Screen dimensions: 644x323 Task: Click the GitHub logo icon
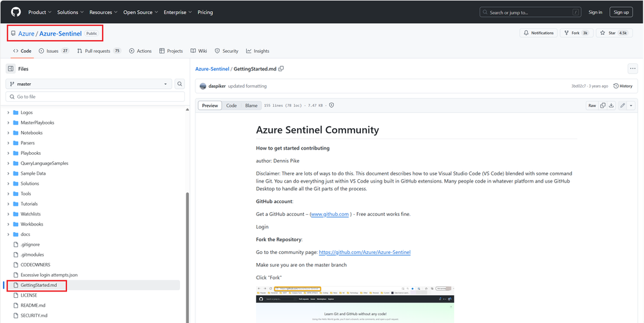(16, 12)
